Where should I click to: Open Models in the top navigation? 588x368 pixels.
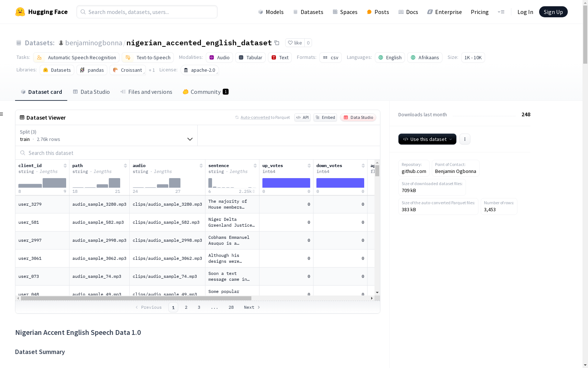(x=271, y=12)
